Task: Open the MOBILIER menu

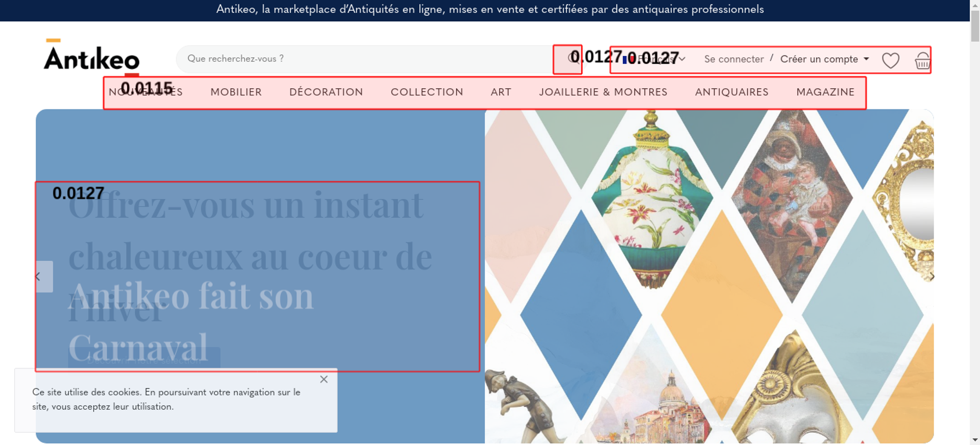Action: tap(236, 92)
